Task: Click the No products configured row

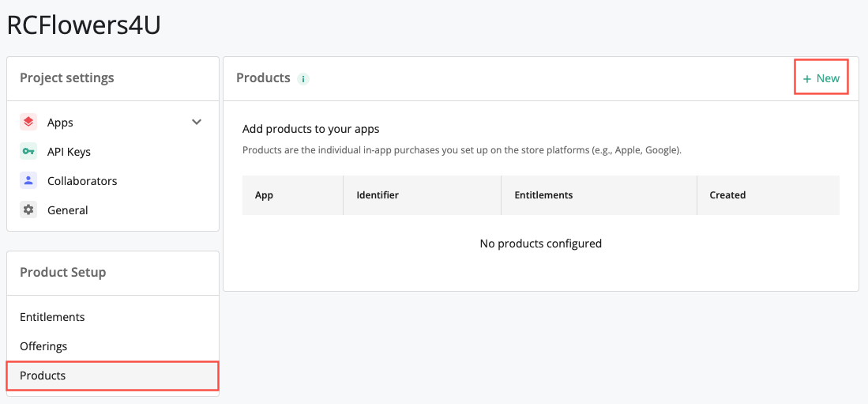Action: (540, 244)
